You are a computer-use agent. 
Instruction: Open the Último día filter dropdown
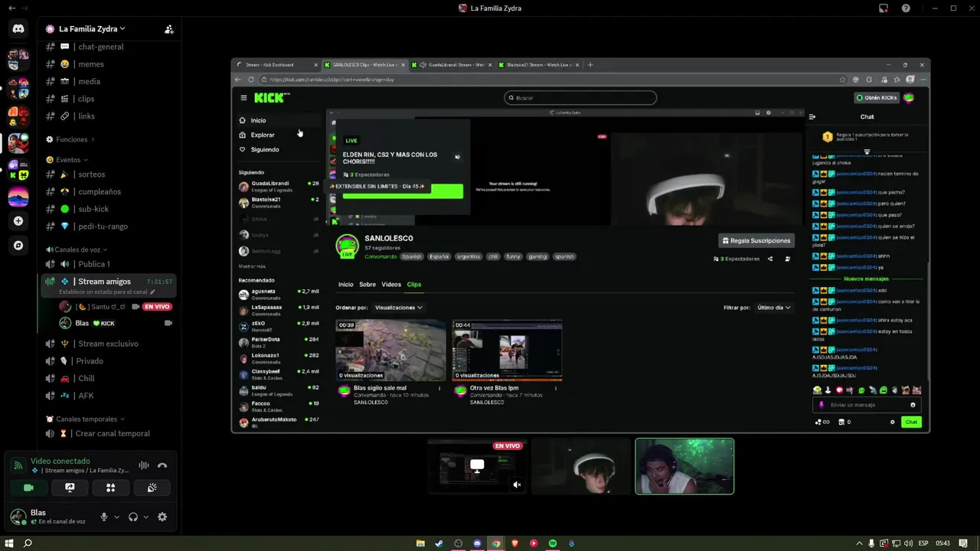[773, 308]
